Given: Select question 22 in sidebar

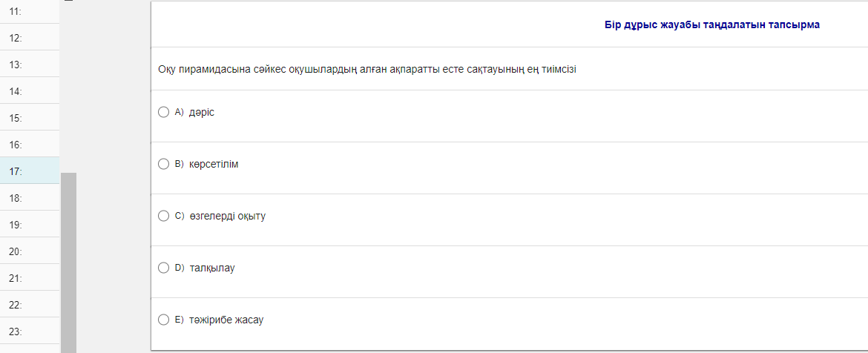Looking at the screenshot, I should pyautogui.click(x=29, y=305).
